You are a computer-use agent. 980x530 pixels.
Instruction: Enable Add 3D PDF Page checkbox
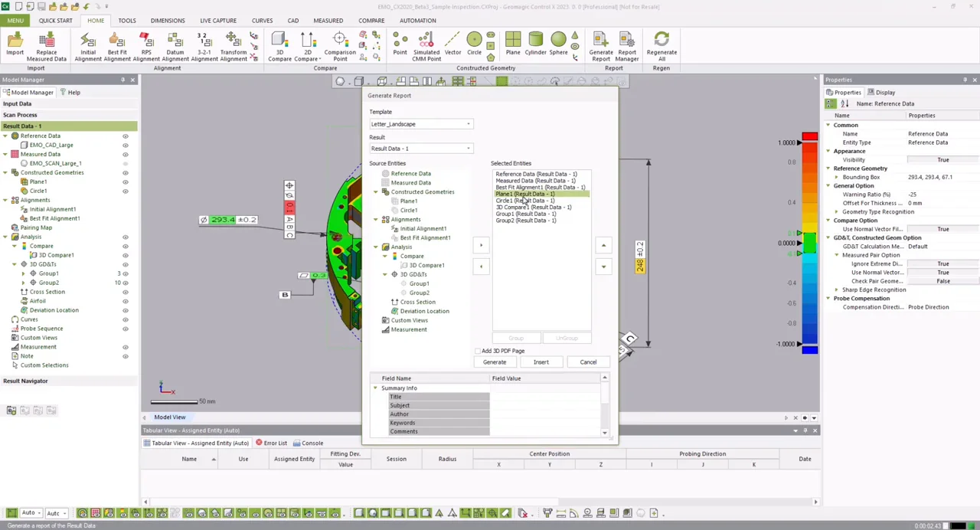pyautogui.click(x=478, y=351)
